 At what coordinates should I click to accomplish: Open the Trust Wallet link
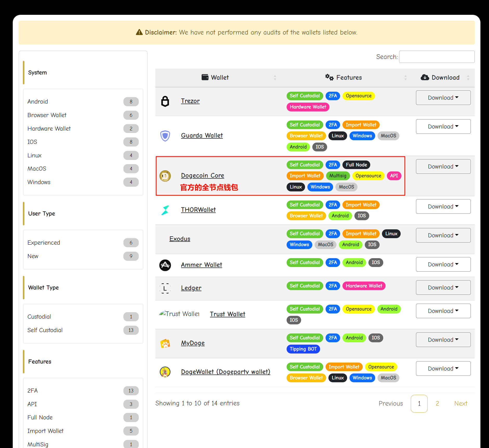(227, 314)
